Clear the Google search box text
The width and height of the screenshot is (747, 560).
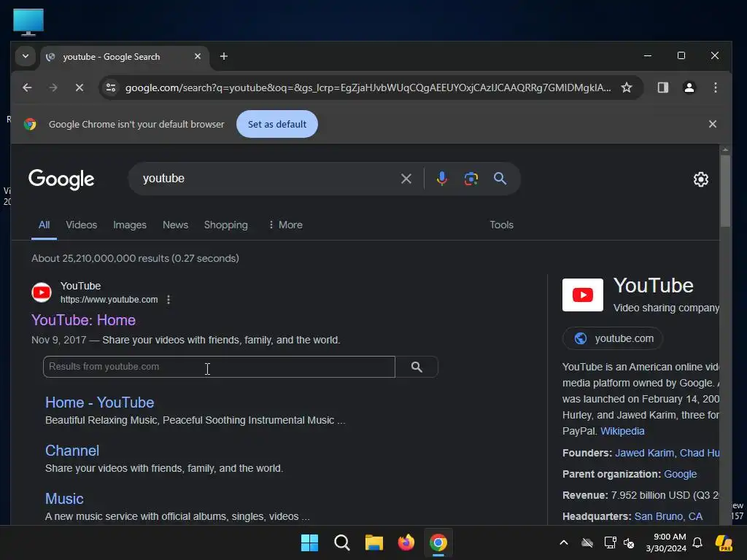pos(406,179)
